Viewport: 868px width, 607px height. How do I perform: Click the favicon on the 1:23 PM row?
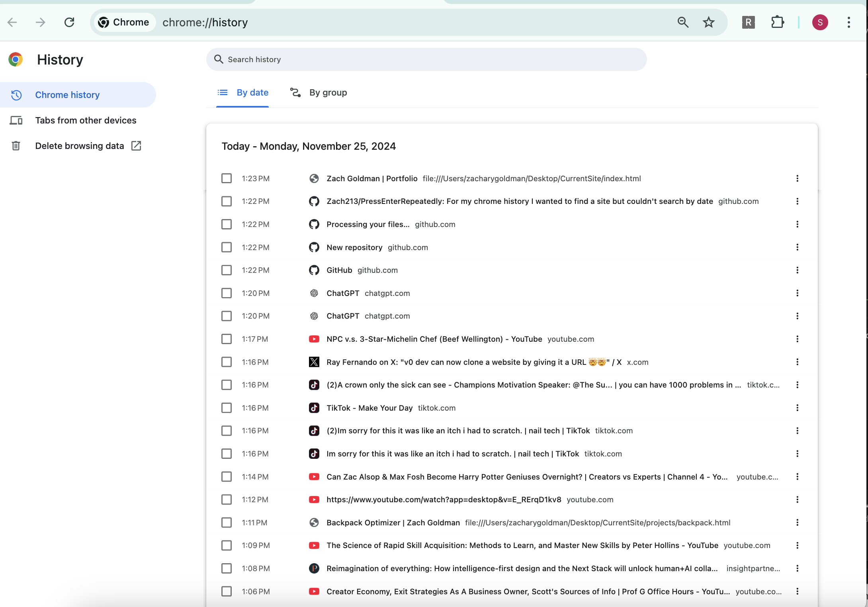314,178
